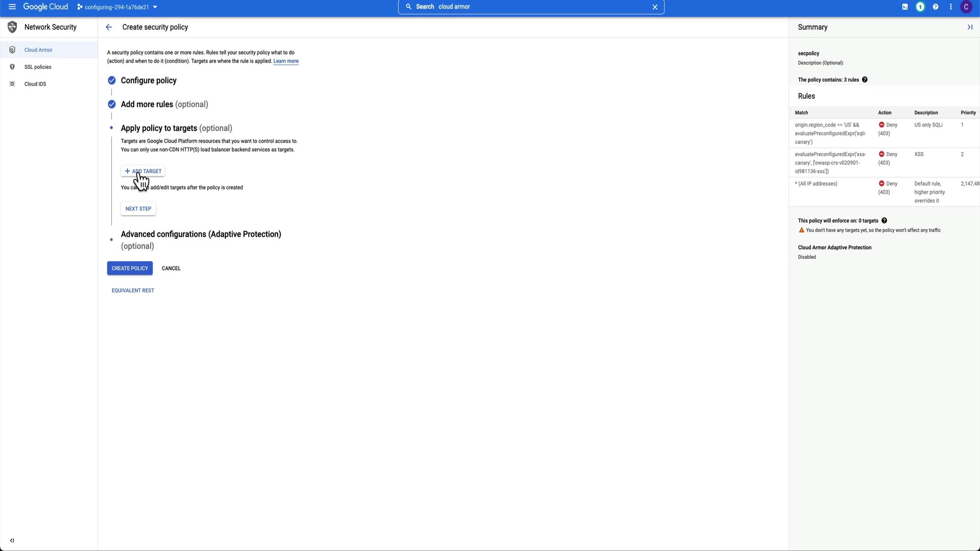Click the Add Target button
The image size is (980, 551).
coord(143,171)
